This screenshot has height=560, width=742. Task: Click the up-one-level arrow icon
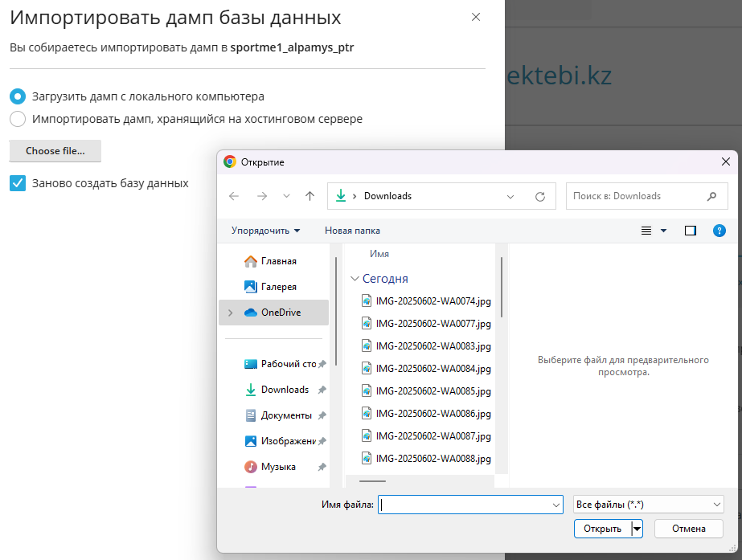pyautogui.click(x=310, y=196)
